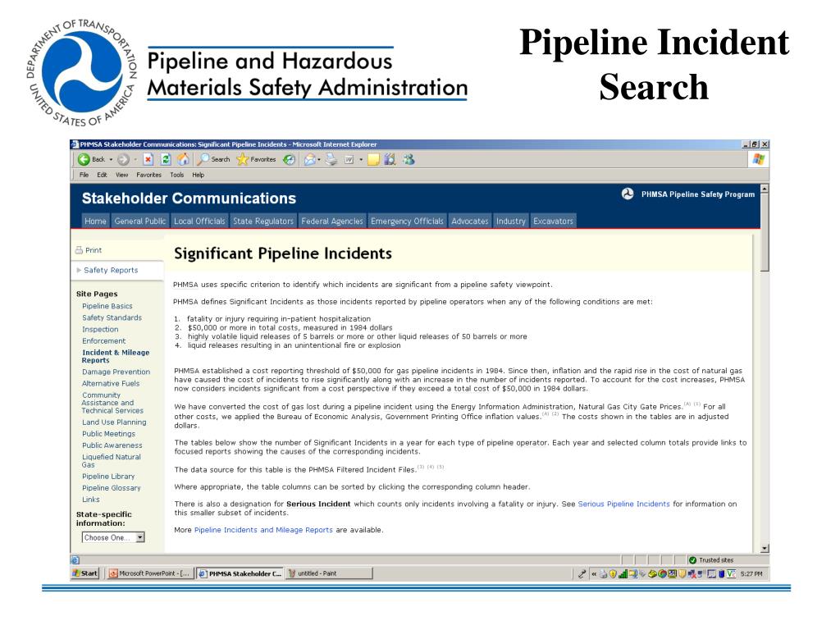Open the Pipeline Glossary link

(111, 488)
